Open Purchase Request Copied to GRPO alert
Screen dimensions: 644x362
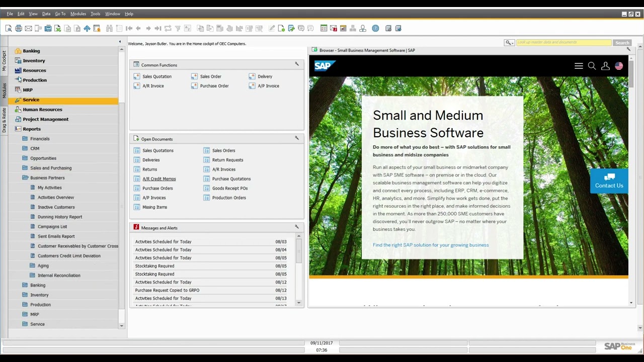pos(167,290)
